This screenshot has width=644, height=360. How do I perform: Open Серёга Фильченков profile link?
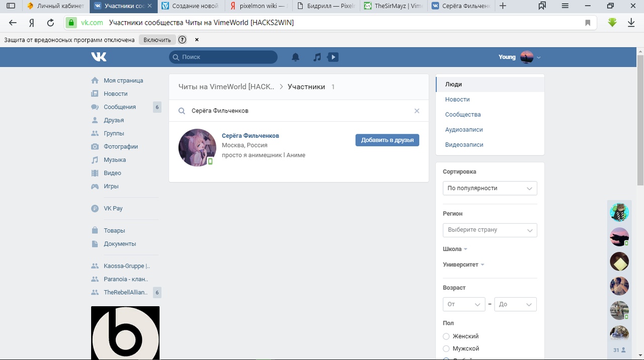(x=250, y=136)
